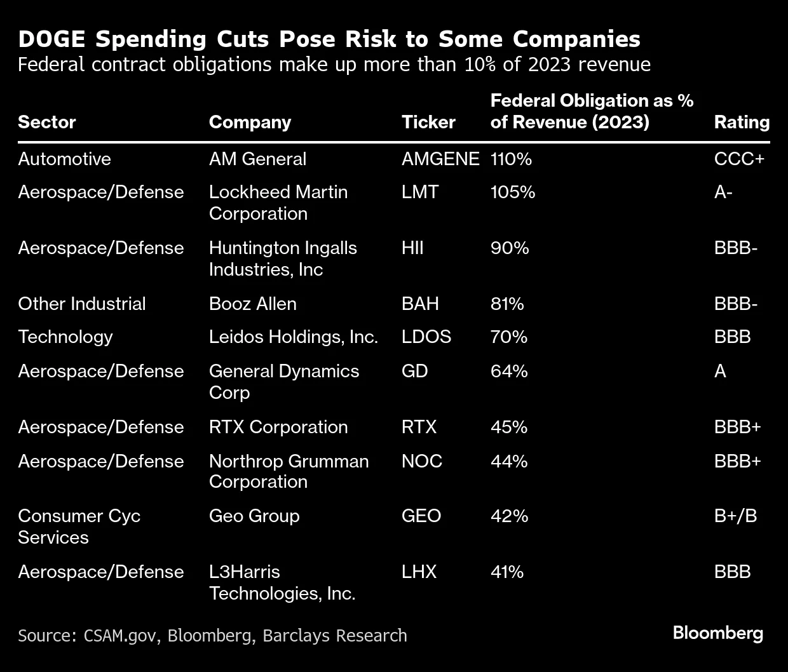Click the 110% federal obligation value
The image size is (788, 672).
(x=511, y=159)
